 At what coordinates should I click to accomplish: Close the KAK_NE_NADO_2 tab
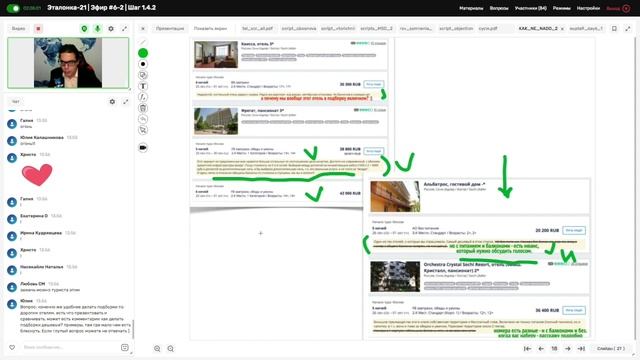pos(562,29)
